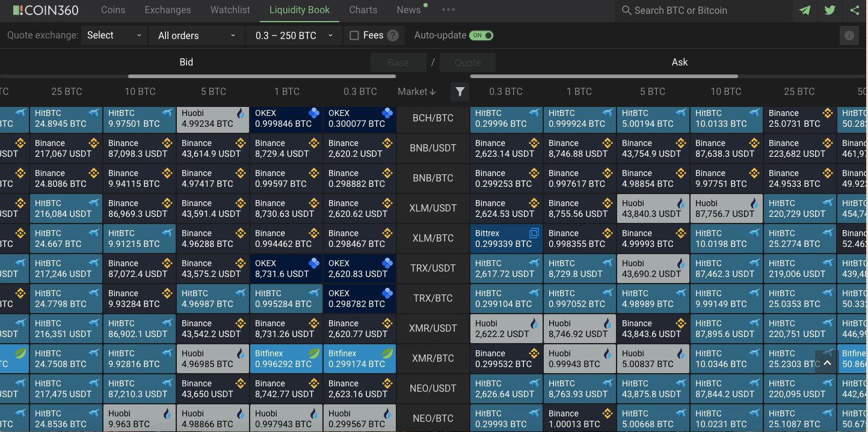This screenshot has width=868, height=432.
Task: Open the XMR/USDT market pair
Action: click(433, 329)
